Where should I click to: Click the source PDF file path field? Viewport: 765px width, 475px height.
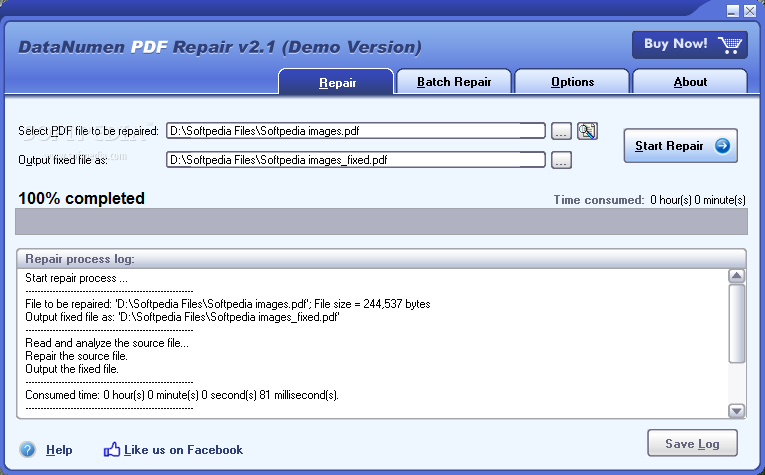click(x=356, y=131)
